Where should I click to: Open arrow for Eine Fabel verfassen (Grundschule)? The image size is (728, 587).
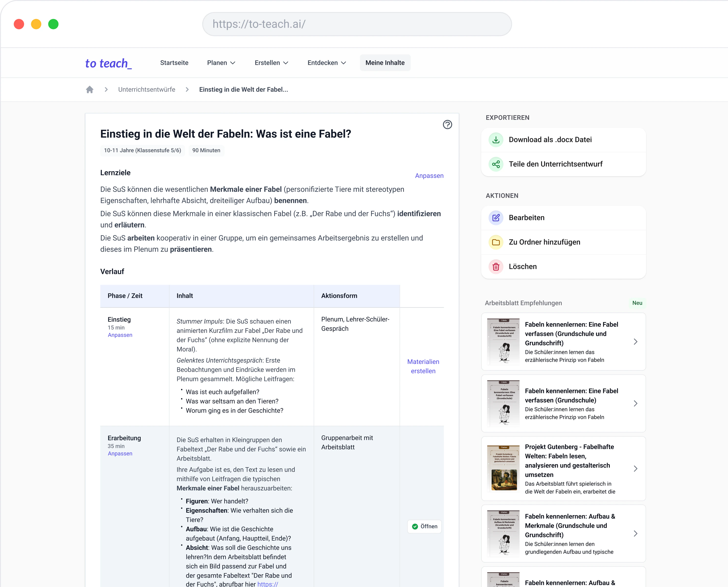pyautogui.click(x=635, y=404)
